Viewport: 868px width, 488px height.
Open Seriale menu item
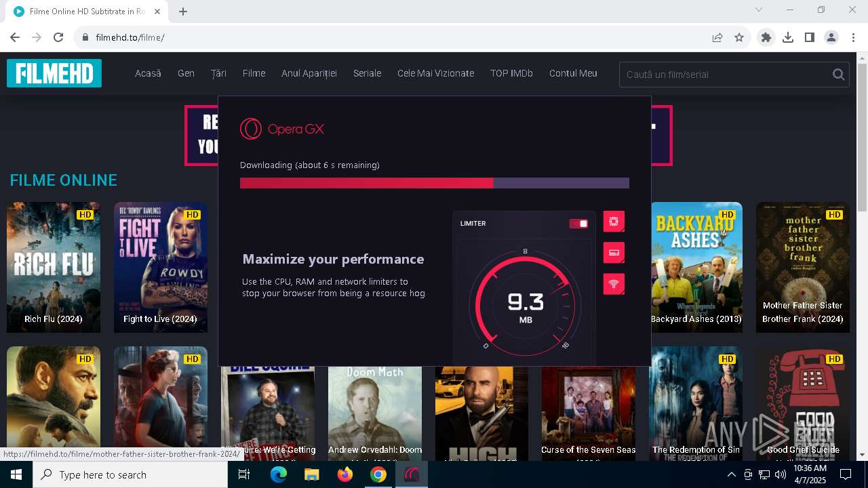(x=367, y=73)
